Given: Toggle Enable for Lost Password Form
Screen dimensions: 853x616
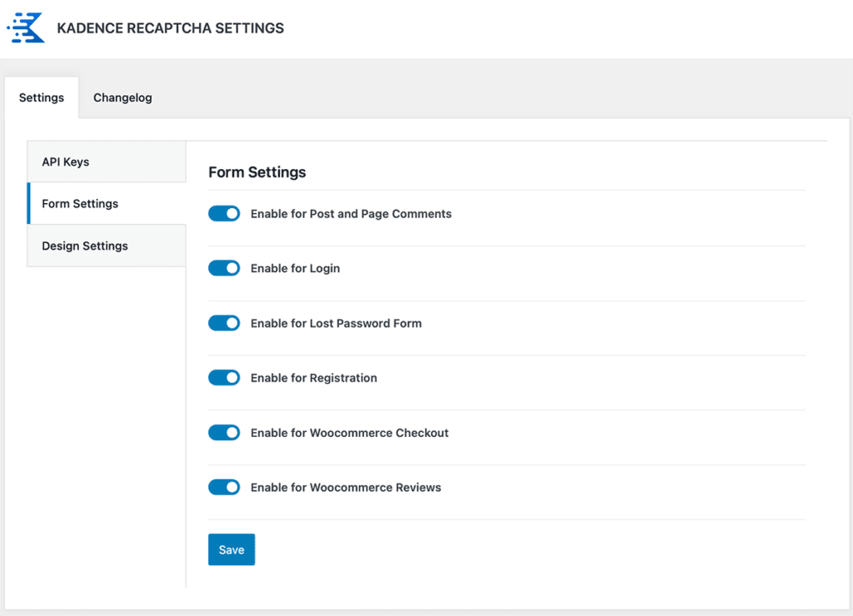Looking at the screenshot, I should click(224, 323).
